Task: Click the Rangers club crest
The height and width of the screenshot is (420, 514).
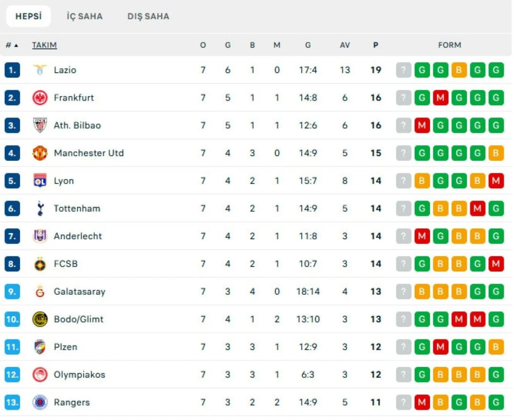Action: [40, 402]
